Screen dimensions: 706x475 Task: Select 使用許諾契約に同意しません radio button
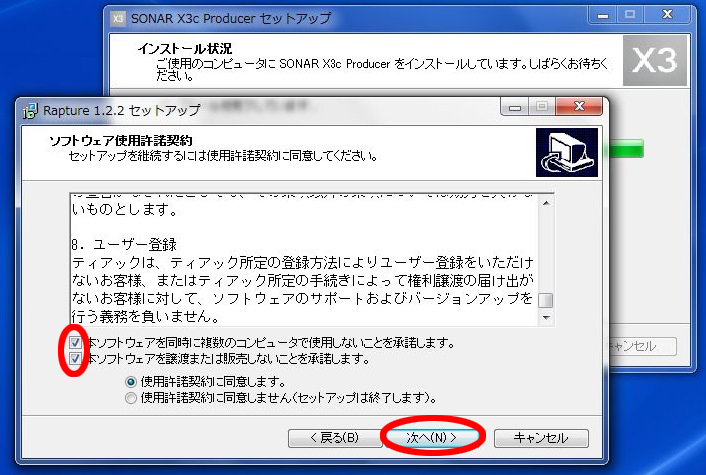(131, 398)
